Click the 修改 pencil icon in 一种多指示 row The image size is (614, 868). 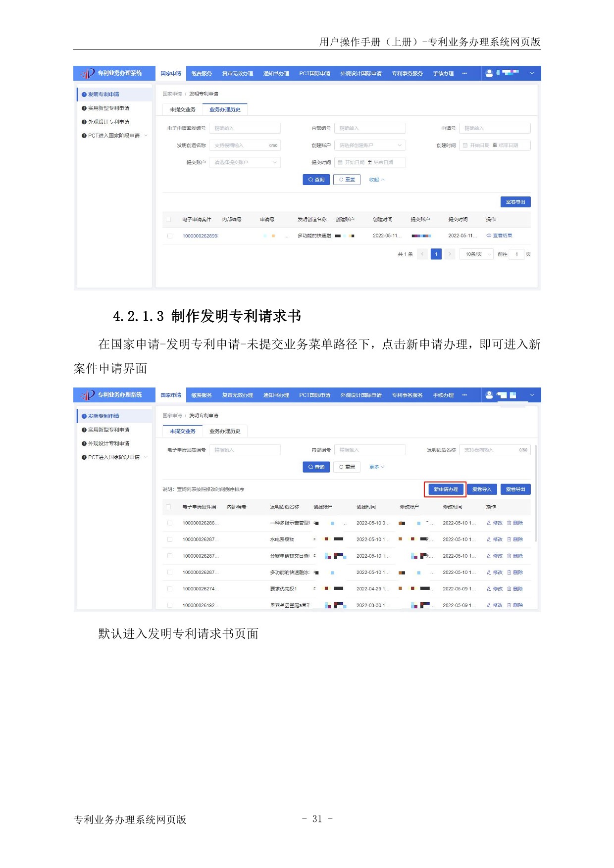[x=489, y=523]
